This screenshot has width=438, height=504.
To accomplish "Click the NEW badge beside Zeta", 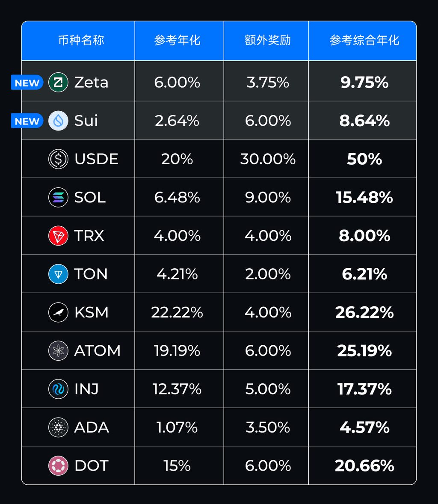I will pyautogui.click(x=27, y=83).
